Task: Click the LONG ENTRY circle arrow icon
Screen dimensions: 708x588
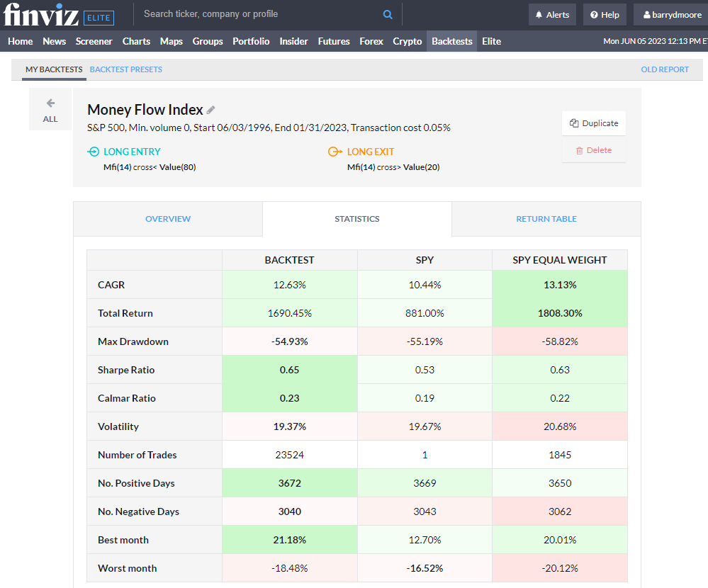Action: 93,152
